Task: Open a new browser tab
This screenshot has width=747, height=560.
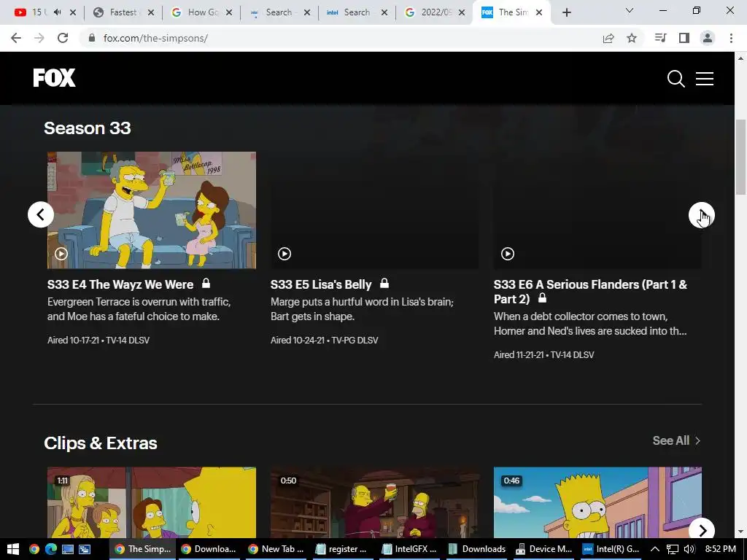Action: click(566, 12)
